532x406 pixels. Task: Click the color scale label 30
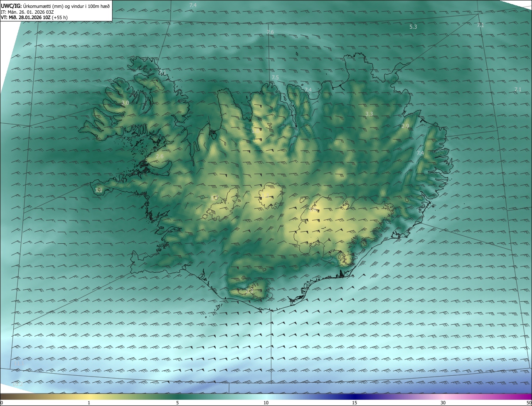443,403
